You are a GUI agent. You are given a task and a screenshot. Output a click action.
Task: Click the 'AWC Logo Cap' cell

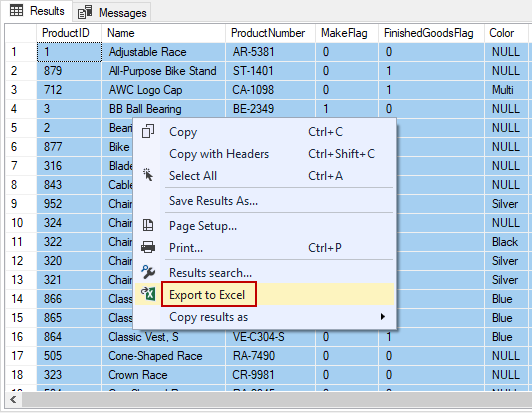[163, 90]
